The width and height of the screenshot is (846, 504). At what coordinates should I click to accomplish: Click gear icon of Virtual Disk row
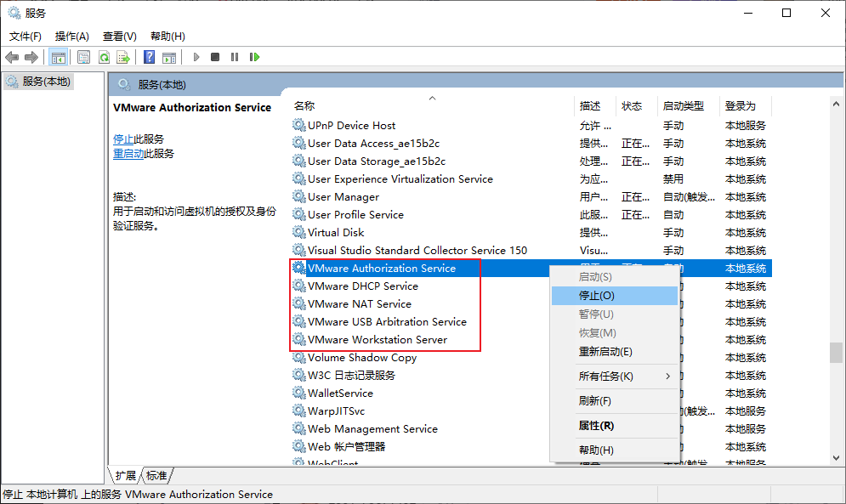299,232
